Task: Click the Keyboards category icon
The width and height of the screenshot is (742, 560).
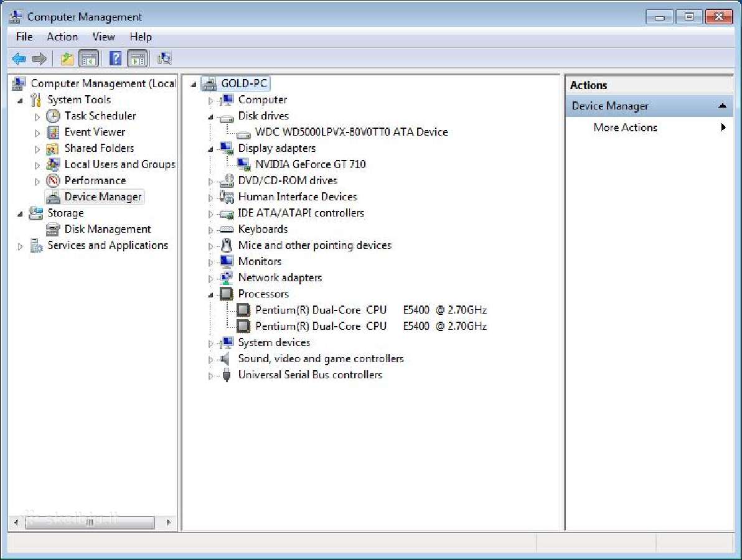Action: 227,230
